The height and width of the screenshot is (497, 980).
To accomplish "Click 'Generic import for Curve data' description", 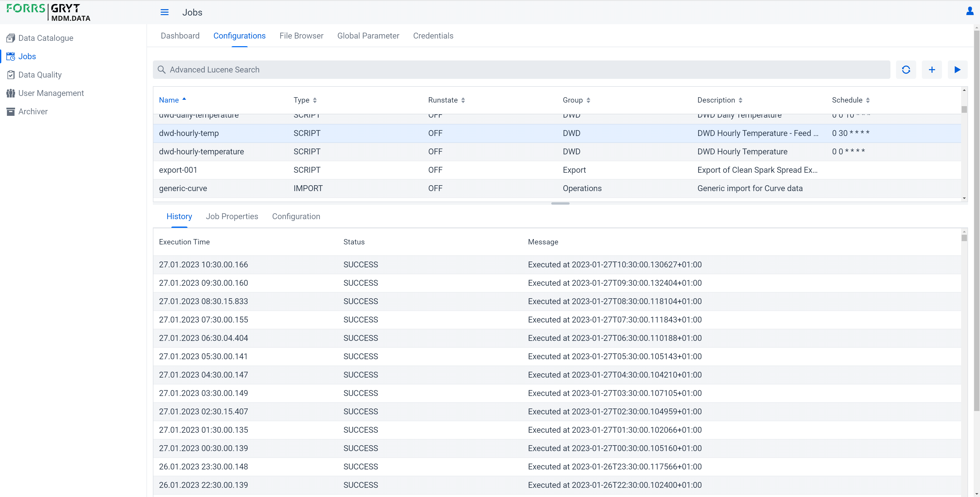I will point(750,188).
